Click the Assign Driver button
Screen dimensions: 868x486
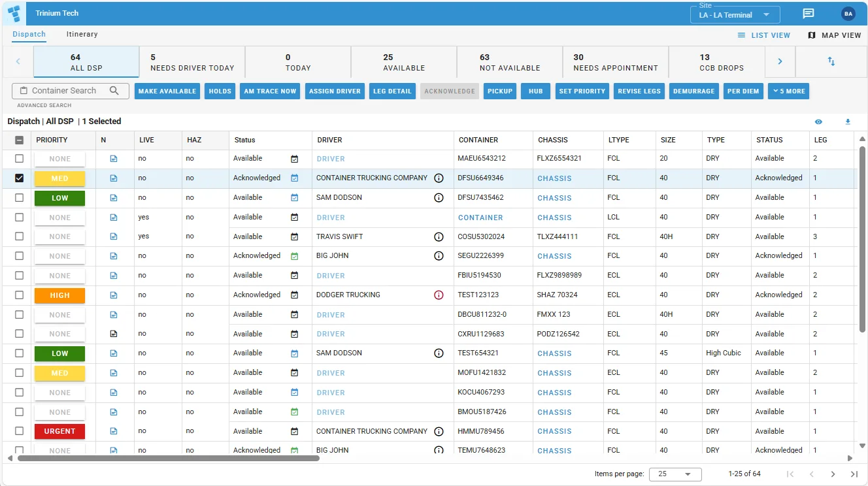coord(335,91)
